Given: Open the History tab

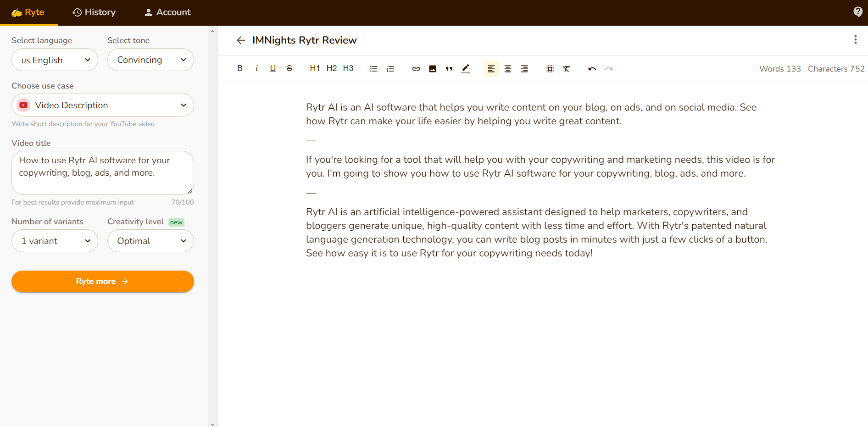Looking at the screenshot, I should [x=94, y=12].
